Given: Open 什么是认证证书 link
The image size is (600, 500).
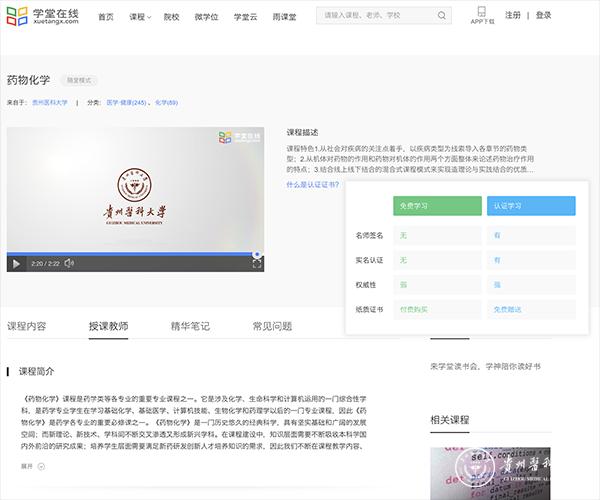Looking at the screenshot, I should tap(312, 184).
